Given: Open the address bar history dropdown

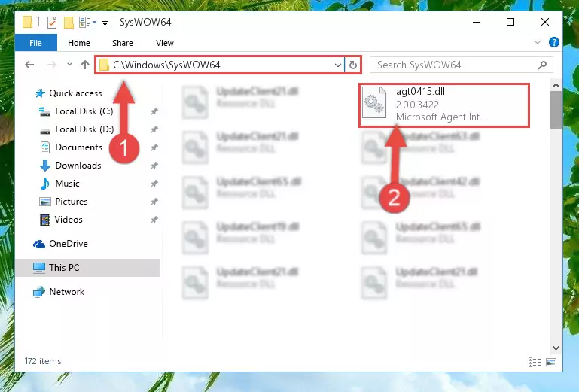Looking at the screenshot, I should (338, 65).
